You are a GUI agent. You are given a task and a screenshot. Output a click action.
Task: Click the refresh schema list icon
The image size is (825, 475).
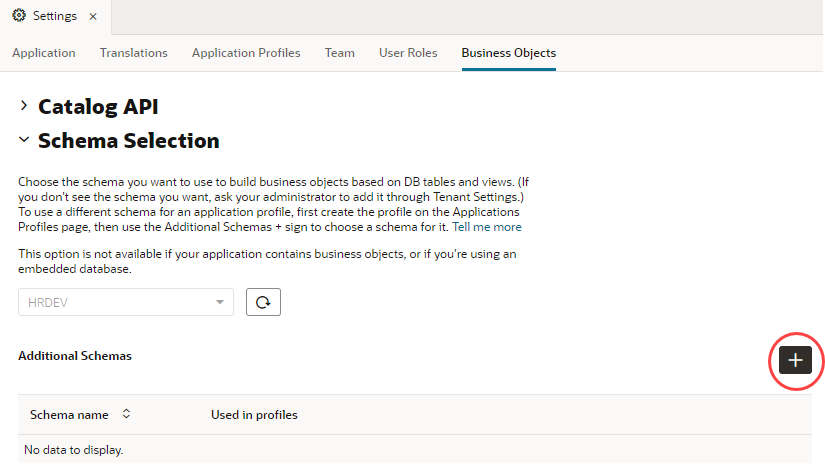(263, 302)
